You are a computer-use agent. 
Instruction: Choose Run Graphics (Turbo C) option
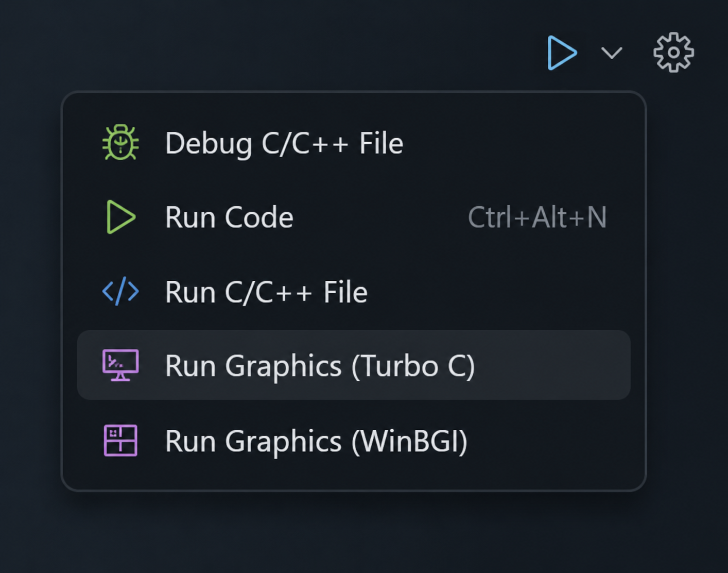pos(354,365)
